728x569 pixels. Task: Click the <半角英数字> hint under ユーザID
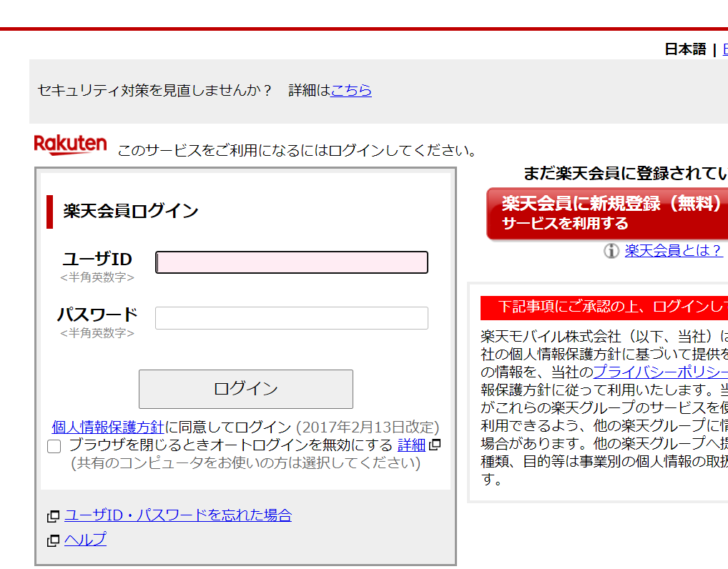coord(97,277)
